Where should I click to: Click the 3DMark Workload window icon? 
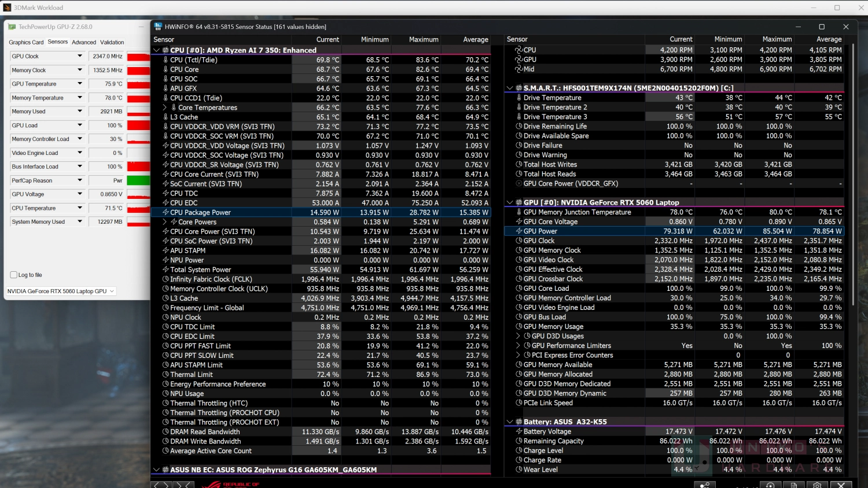7,8
